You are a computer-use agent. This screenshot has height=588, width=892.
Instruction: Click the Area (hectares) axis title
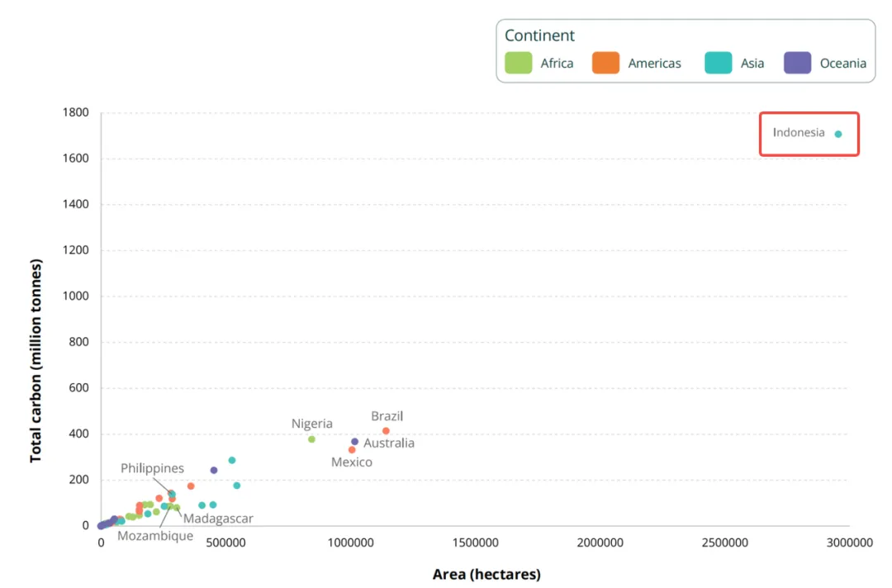[x=486, y=574]
